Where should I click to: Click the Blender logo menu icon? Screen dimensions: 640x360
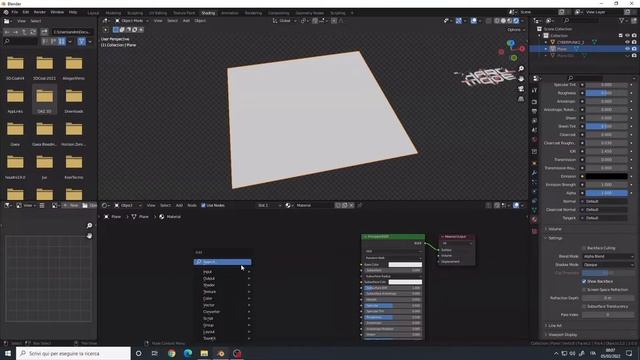(x=6, y=12)
